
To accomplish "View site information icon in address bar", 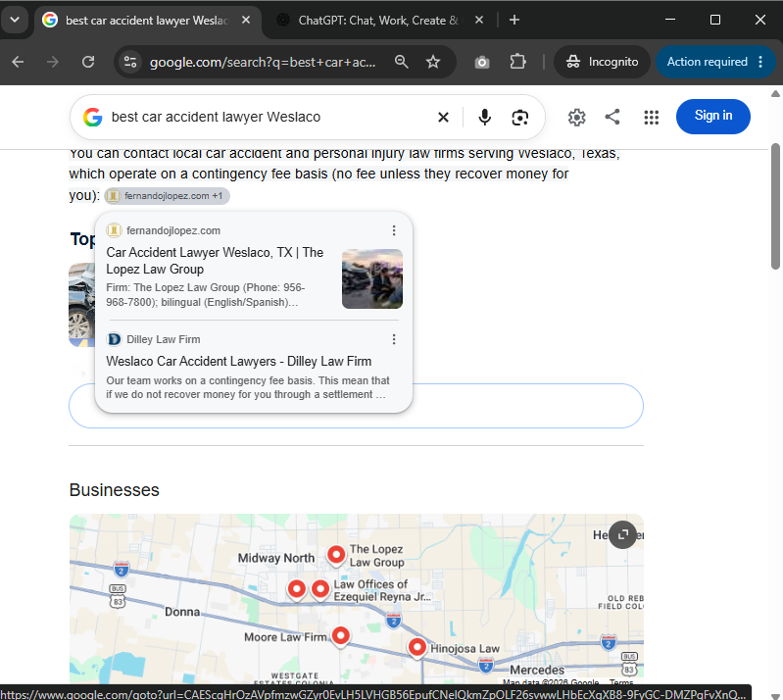I will coord(130,62).
